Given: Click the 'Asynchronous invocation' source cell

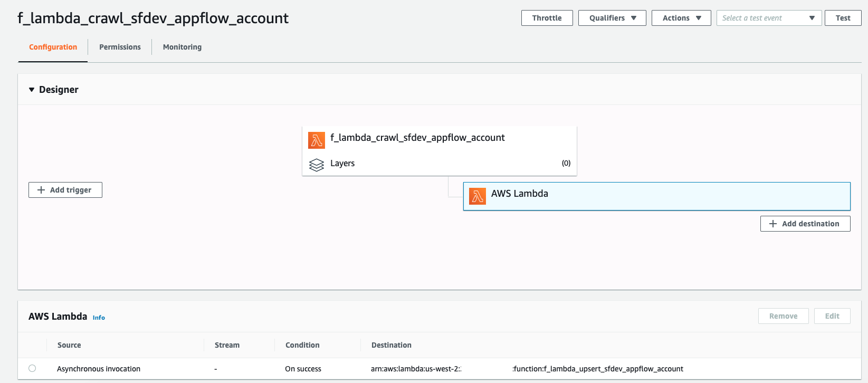Looking at the screenshot, I should point(99,369).
